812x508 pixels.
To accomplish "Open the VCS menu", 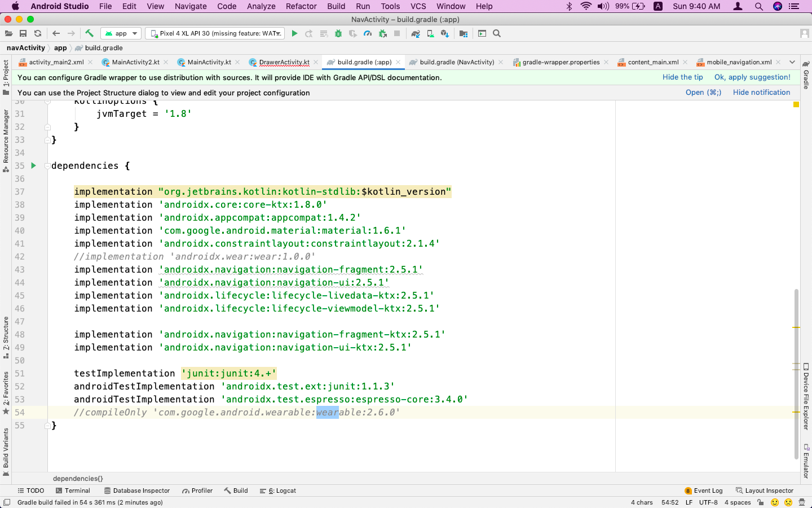I will click(x=418, y=6).
